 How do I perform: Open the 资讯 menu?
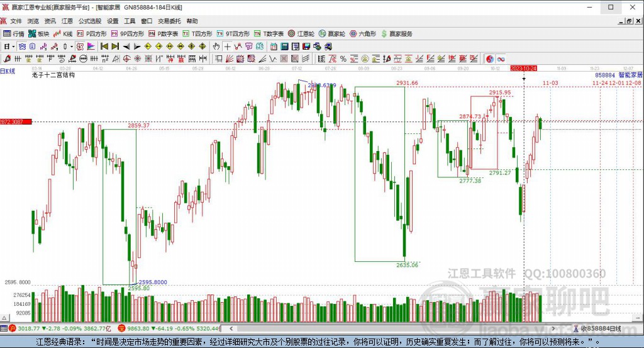(50, 21)
